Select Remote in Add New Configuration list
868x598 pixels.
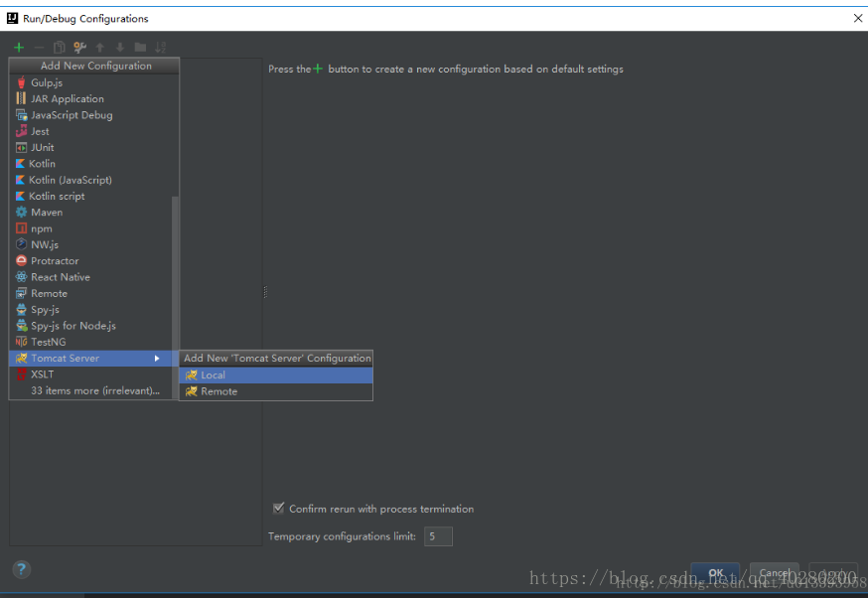pos(91,293)
